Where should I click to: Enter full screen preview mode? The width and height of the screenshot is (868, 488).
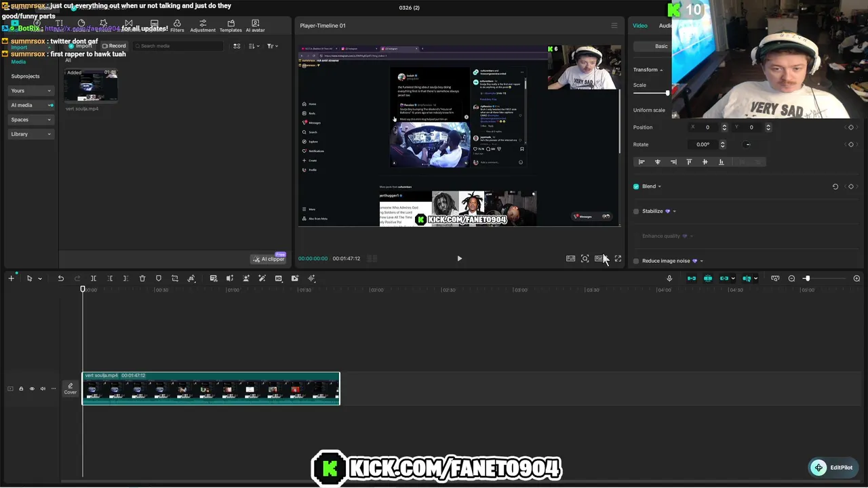618,258
